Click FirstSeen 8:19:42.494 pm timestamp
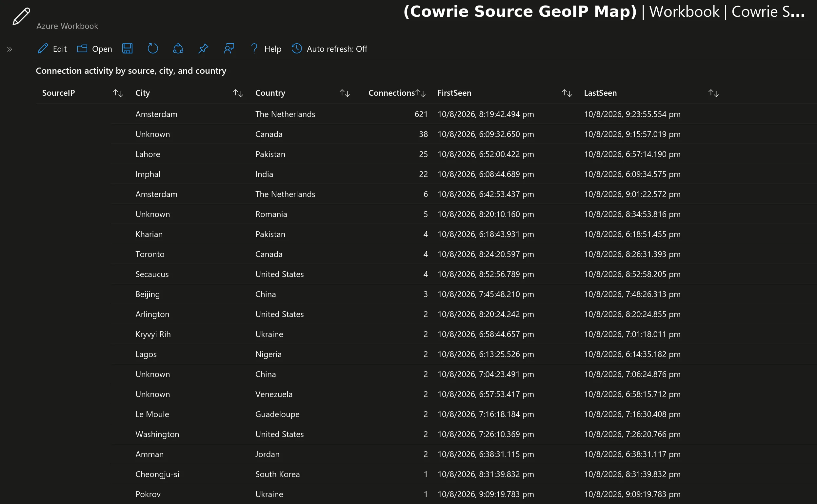Image resolution: width=817 pixels, height=504 pixels. click(486, 114)
